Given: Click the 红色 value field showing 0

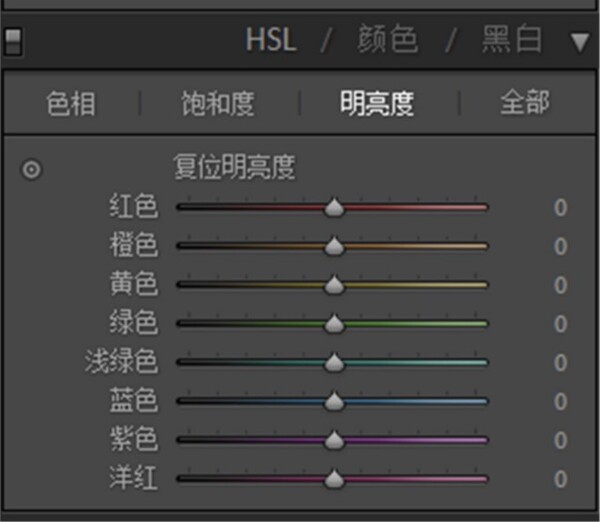Looking at the screenshot, I should (x=560, y=208).
